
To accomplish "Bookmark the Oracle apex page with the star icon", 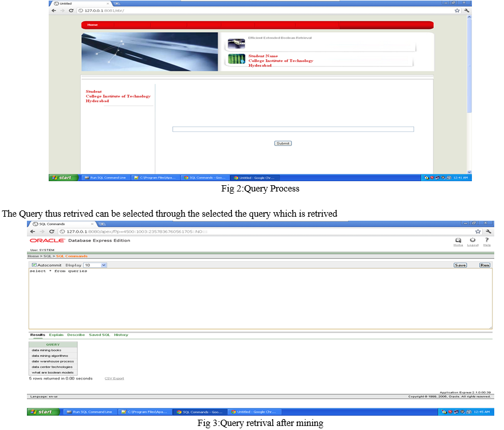I will (x=478, y=232).
